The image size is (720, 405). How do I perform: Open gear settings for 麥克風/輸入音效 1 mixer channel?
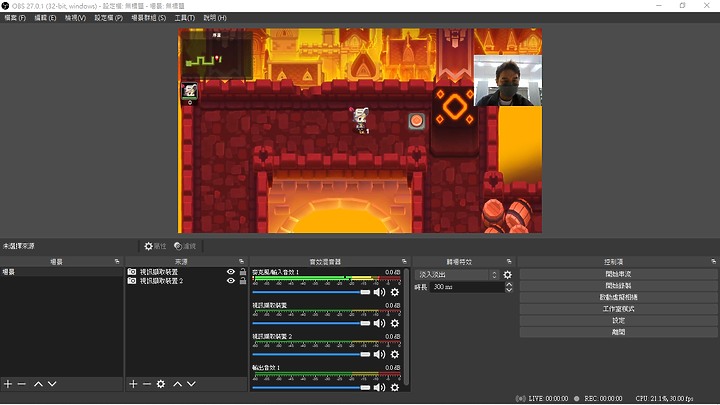394,292
